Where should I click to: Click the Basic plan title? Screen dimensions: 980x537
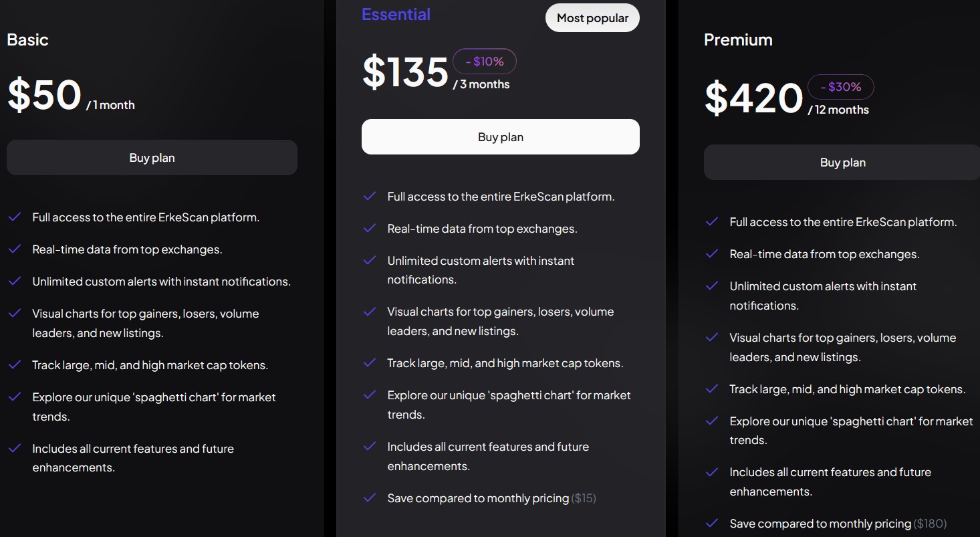pos(27,39)
